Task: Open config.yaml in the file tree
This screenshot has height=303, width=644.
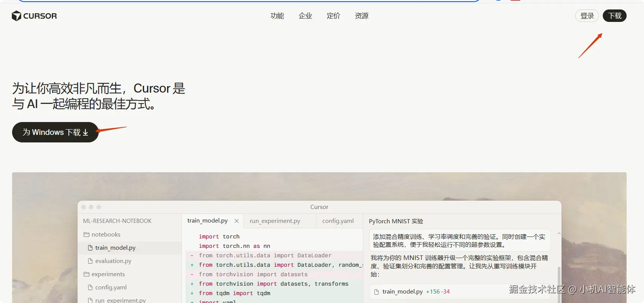Action: 111,288
